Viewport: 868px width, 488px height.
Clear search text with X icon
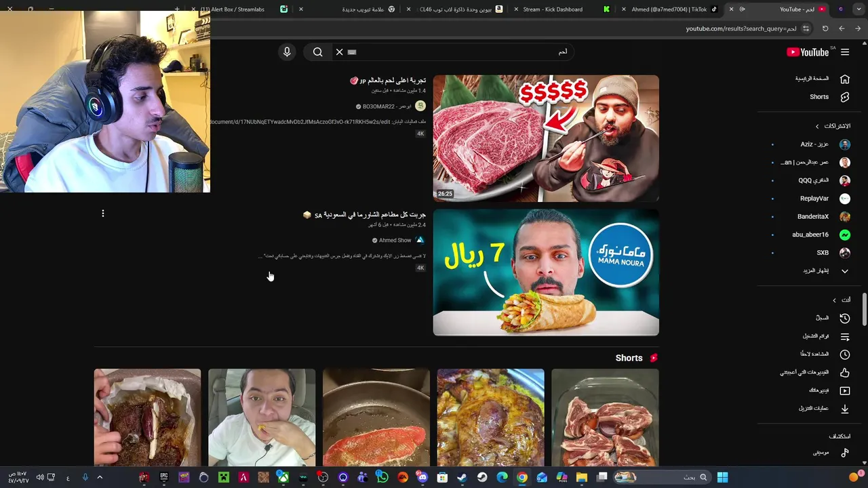(340, 52)
